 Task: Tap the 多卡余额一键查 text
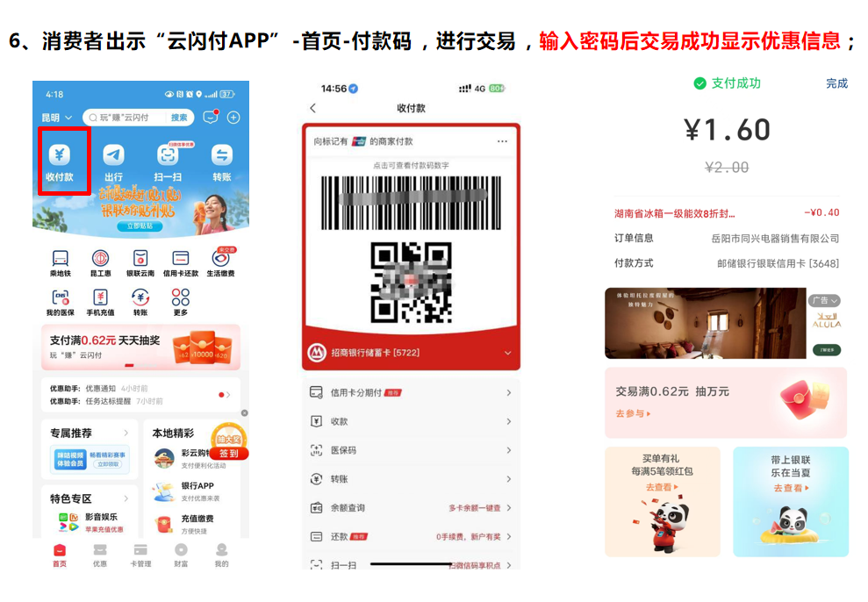coord(475,507)
